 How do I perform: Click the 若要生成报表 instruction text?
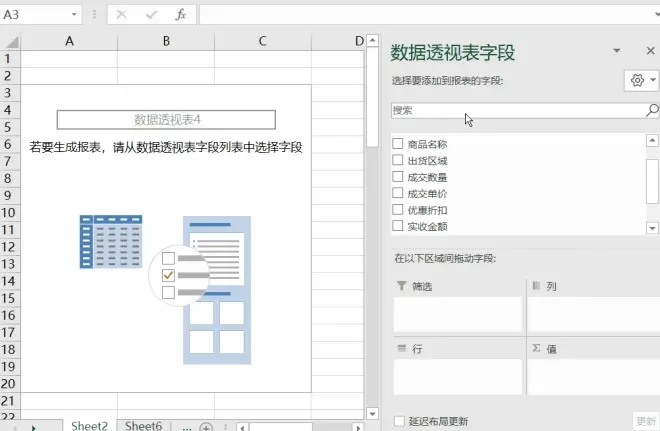pyautogui.click(x=166, y=147)
